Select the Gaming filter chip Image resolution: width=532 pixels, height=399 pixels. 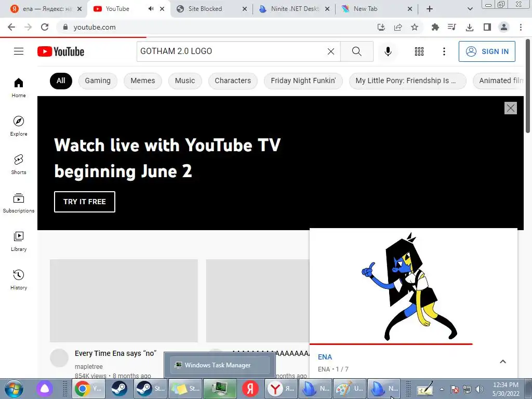[x=98, y=81]
